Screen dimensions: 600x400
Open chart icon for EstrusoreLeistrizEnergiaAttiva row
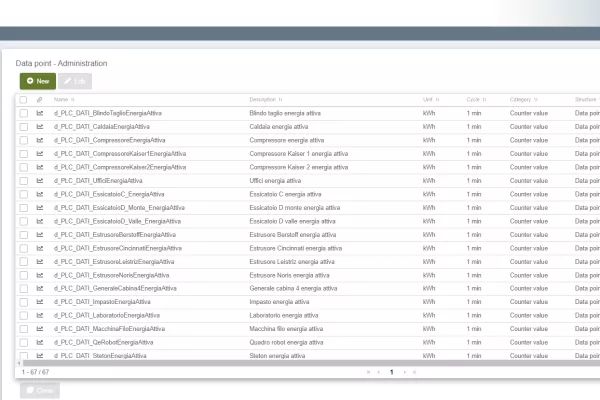coord(40,261)
